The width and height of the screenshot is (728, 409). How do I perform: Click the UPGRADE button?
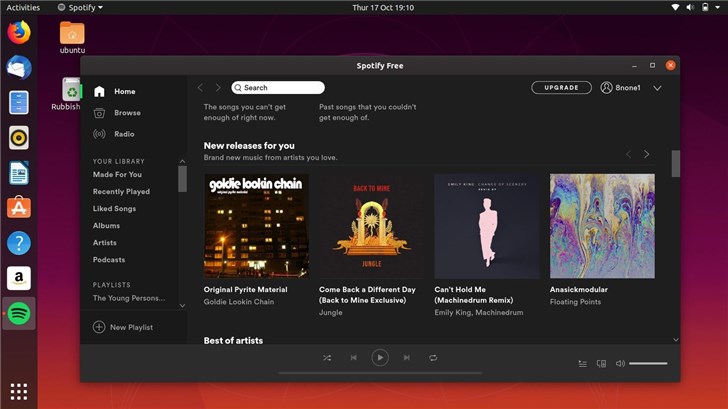561,88
